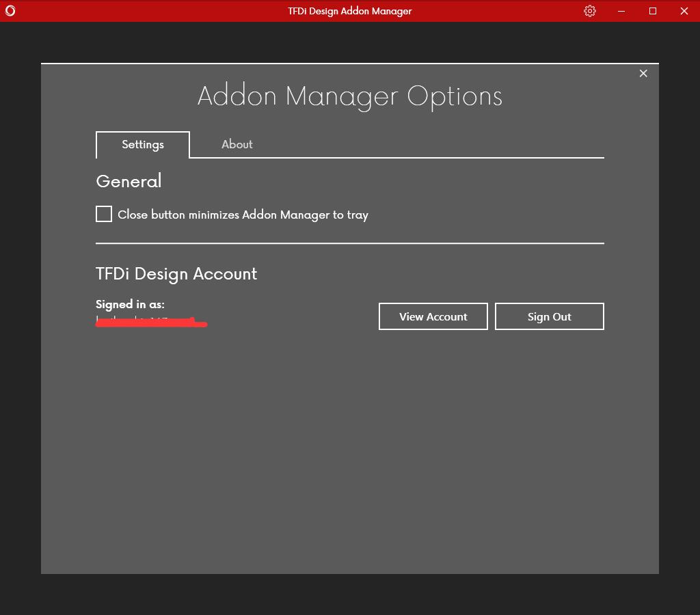Close the TFDi Design Addon Manager window
This screenshot has width=700, height=615.
pos(684,11)
